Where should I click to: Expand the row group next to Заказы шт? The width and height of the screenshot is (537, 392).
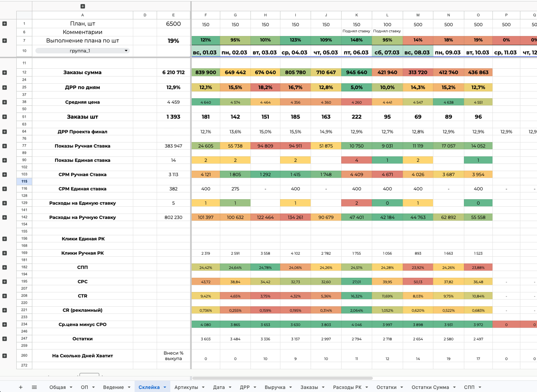4,117
